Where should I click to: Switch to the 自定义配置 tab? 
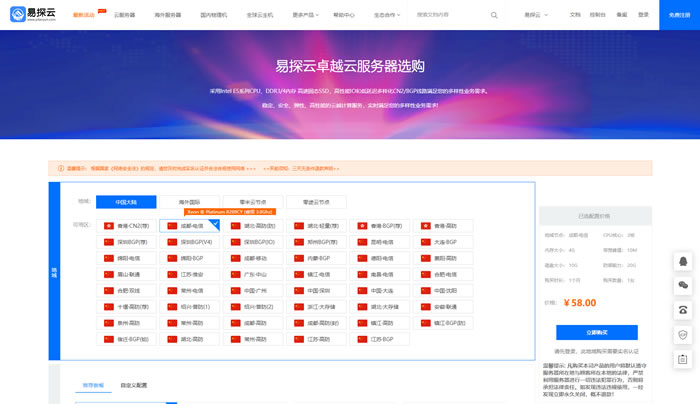pyautogui.click(x=134, y=384)
